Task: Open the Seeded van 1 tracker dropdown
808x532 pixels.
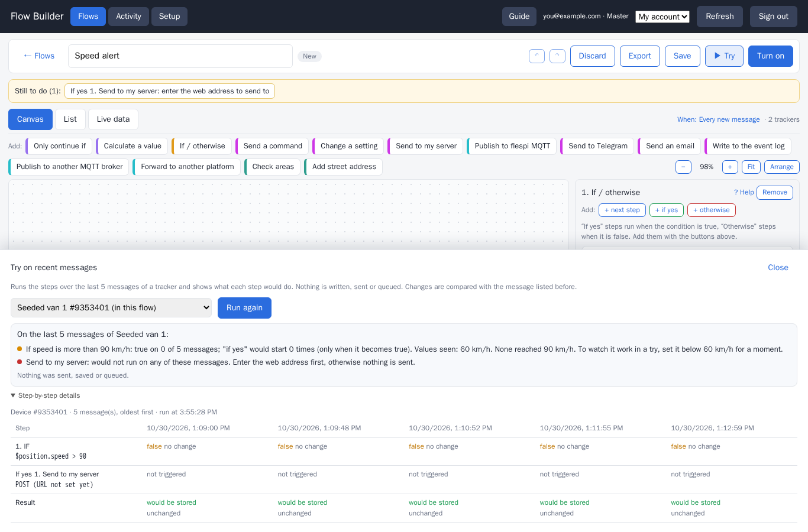Action: 111,307
